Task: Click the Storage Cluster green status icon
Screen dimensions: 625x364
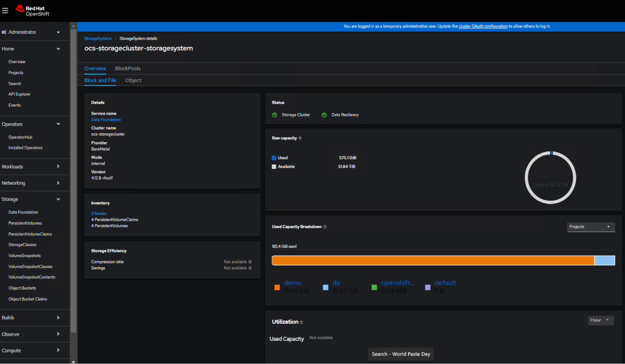Action: click(275, 115)
